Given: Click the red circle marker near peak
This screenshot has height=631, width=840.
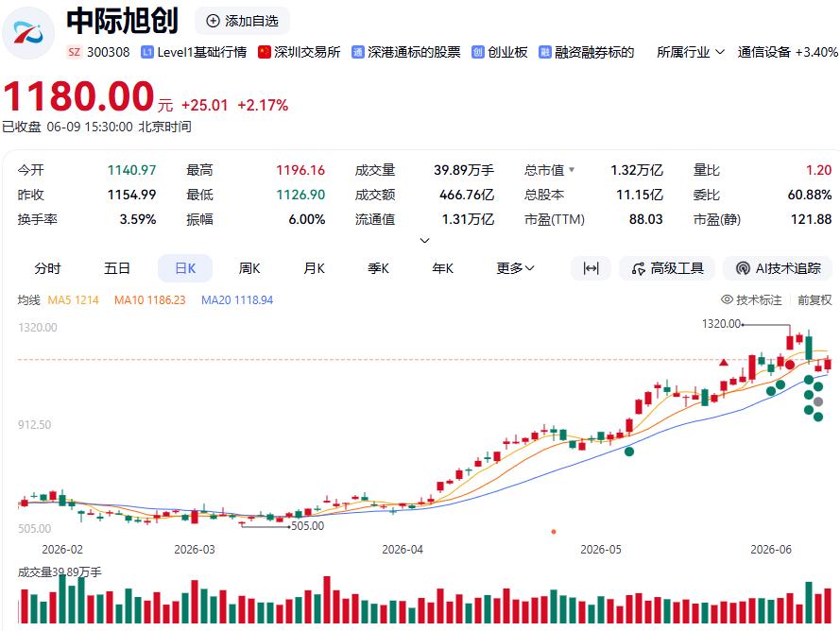Looking at the screenshot, I should [790, 365].
